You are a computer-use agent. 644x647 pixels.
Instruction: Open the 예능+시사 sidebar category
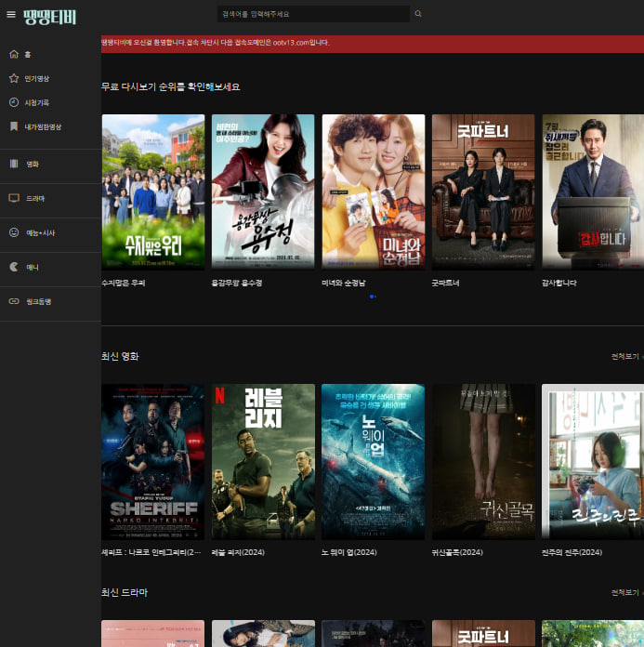[x=41, y=232]
